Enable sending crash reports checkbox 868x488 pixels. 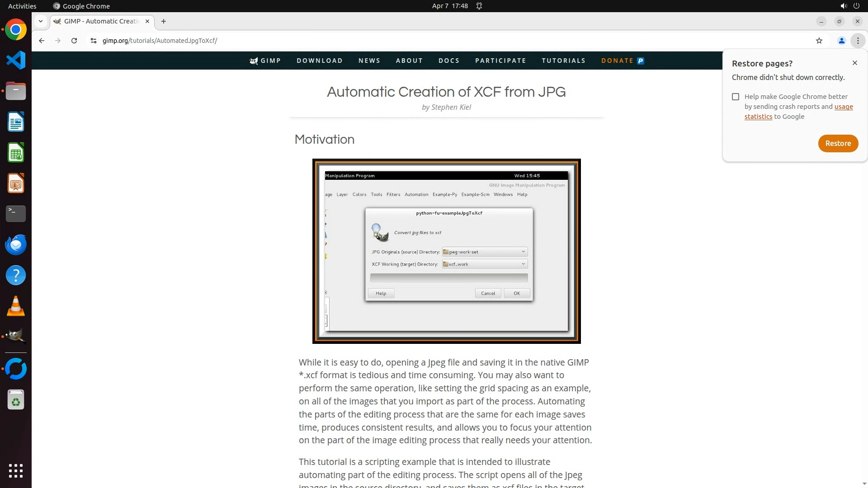pos(736,97)
